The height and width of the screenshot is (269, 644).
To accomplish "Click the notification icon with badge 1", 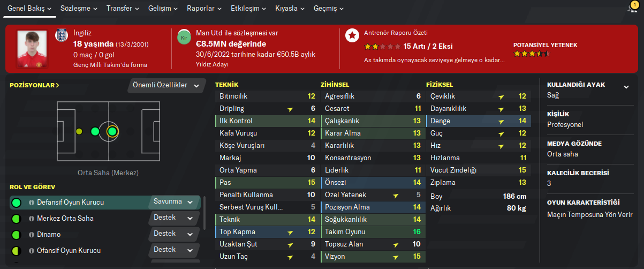I will (x=633, y=9).
